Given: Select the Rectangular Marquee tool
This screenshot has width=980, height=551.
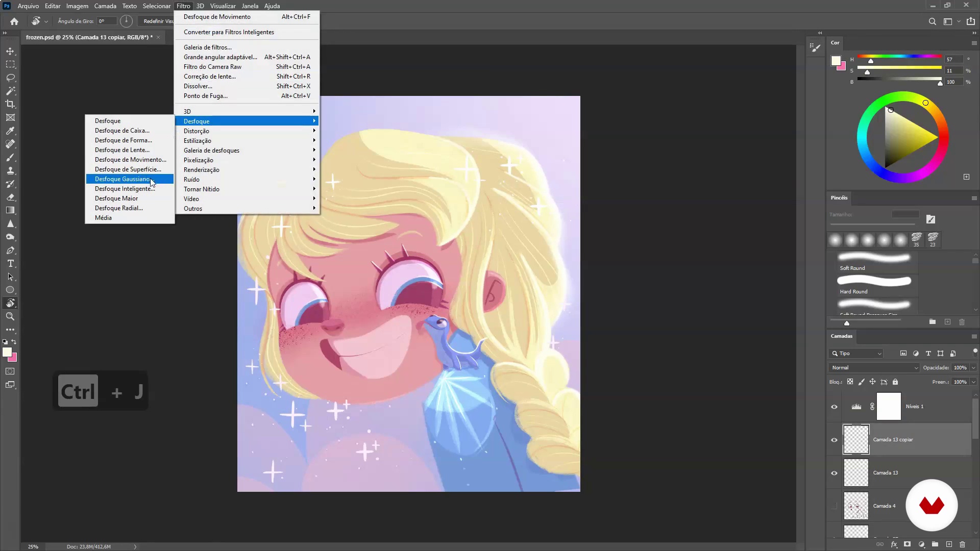Looking at the screenshot, I should [x=10, y=64].
